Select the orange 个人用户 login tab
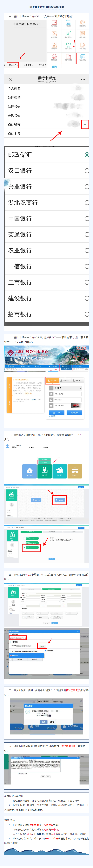 (x=53, y=380)
